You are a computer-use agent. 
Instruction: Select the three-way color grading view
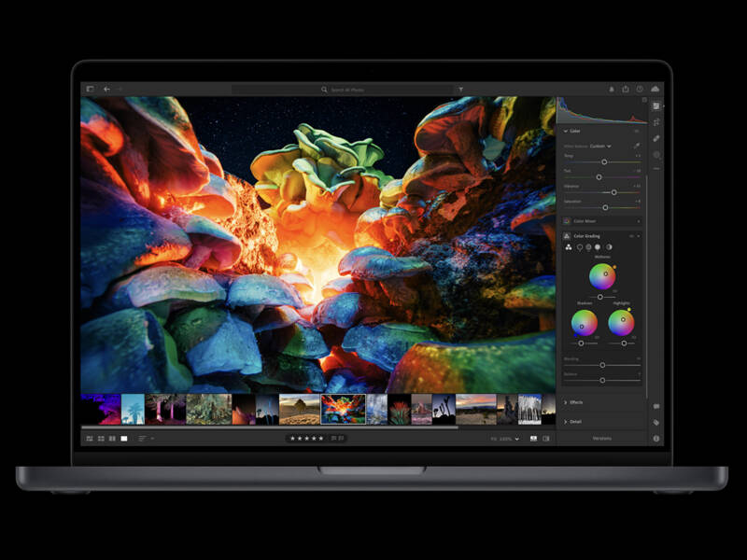pos(567,247)
